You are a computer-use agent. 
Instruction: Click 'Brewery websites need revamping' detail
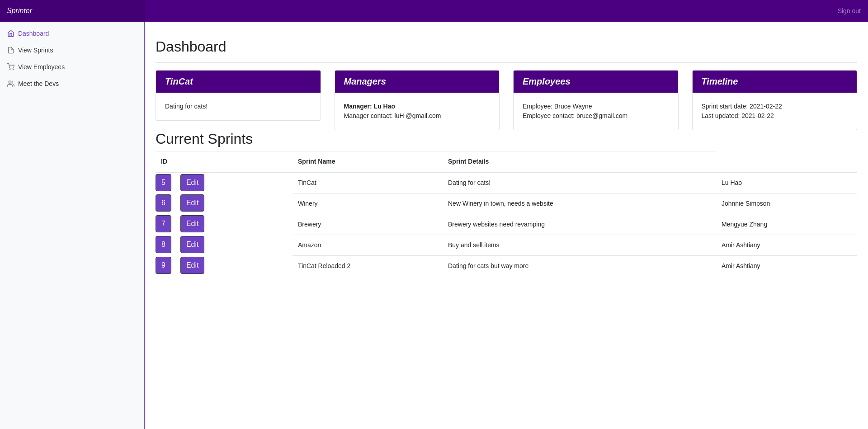tap(496, 224)
